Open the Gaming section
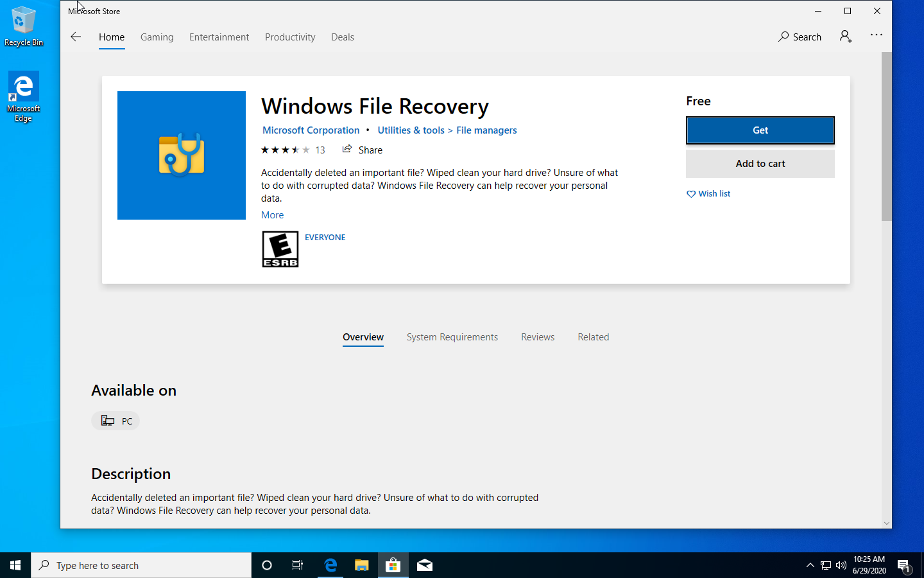Screen dimensions: 924x578 [157, 37]
